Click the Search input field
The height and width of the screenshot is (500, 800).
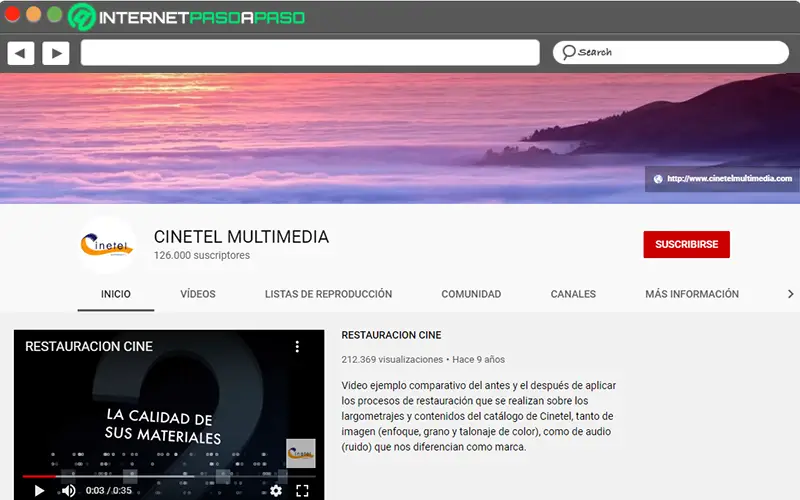point(671,52)
